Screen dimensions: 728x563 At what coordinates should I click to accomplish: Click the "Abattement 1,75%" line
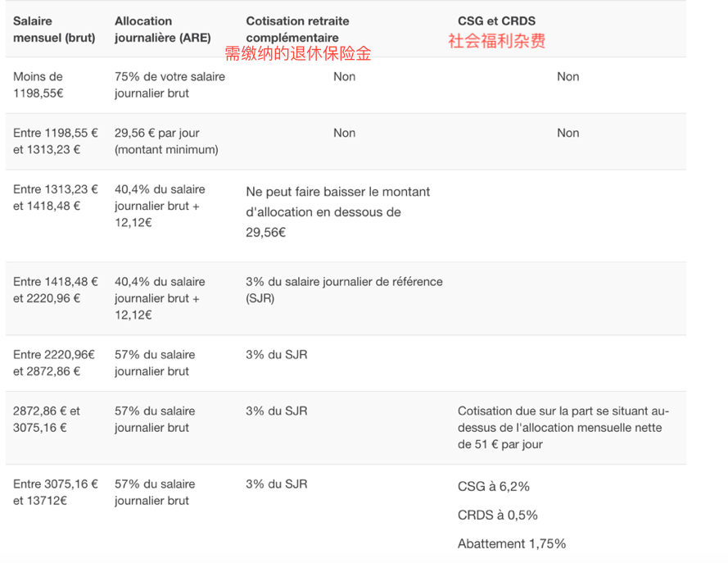(511, 543)
